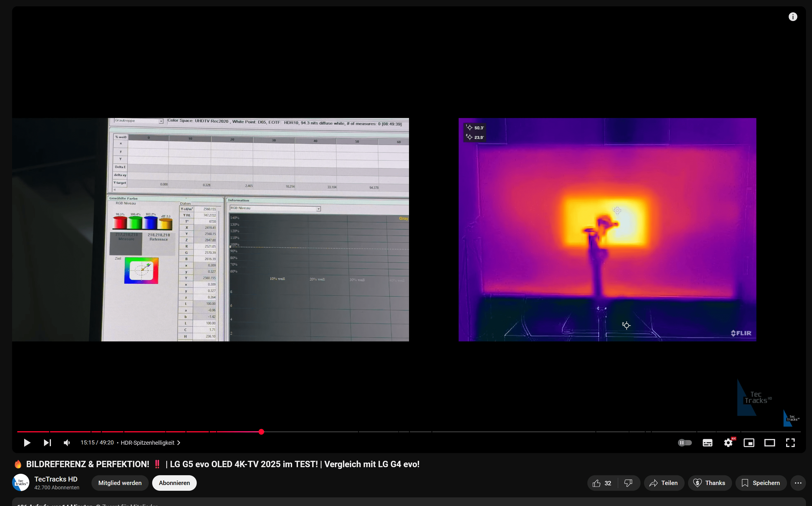Screen dimensions: 812x506
Task: Click the Abonnieren subscribe button
Action: tap(174, 483)
